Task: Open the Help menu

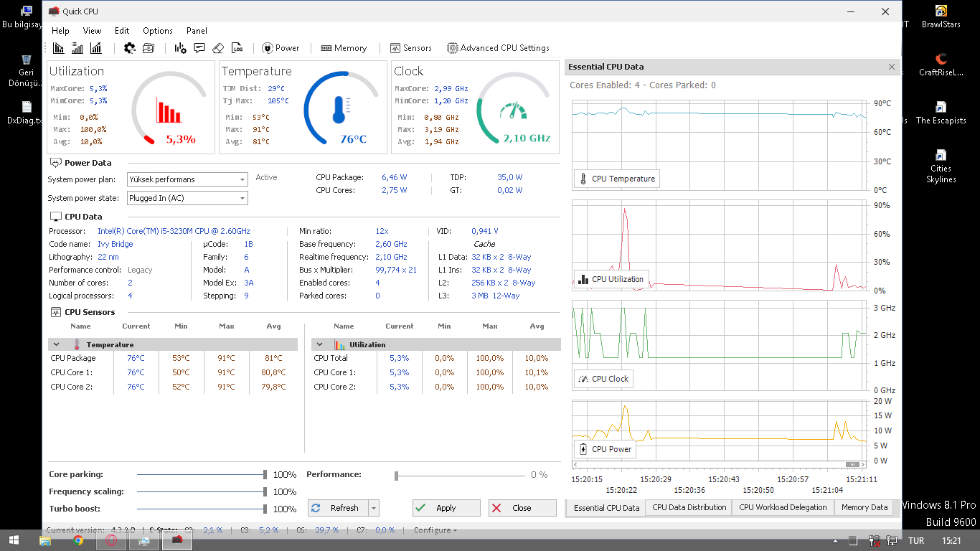Action: coord(60,31)
